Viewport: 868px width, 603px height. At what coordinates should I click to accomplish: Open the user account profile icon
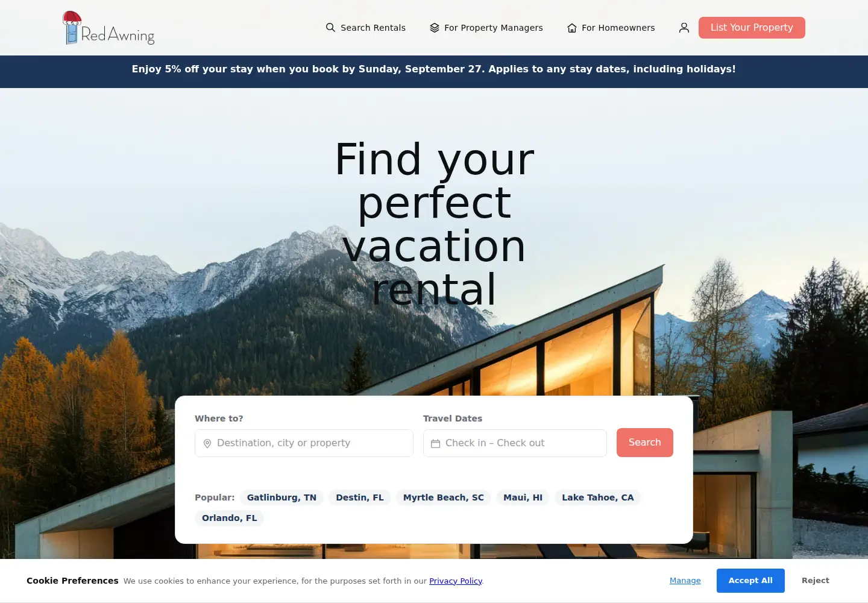pos(684,28)
